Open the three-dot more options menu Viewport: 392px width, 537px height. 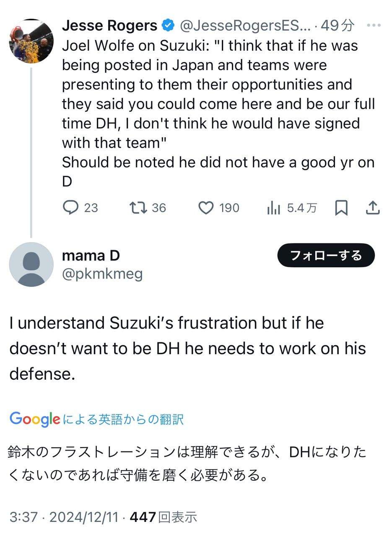373,26
